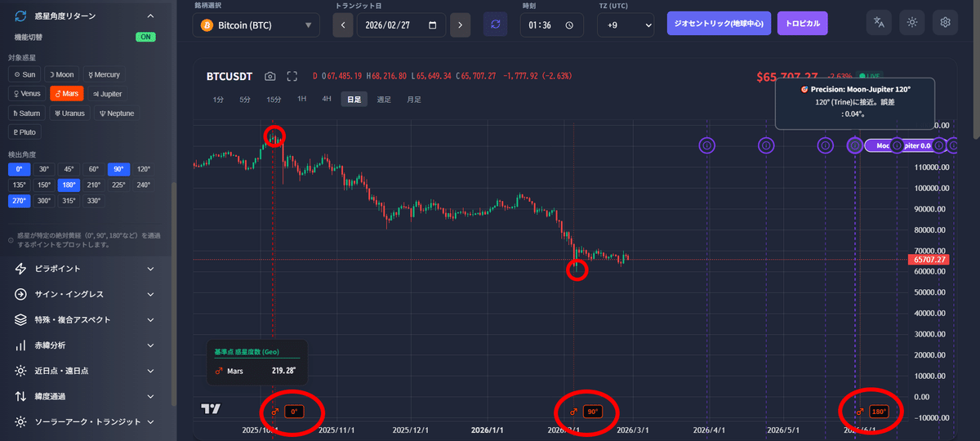This screenshot has width=980, height=441.
Task: Click the clock icon in time field
Action: pos(569,25)
